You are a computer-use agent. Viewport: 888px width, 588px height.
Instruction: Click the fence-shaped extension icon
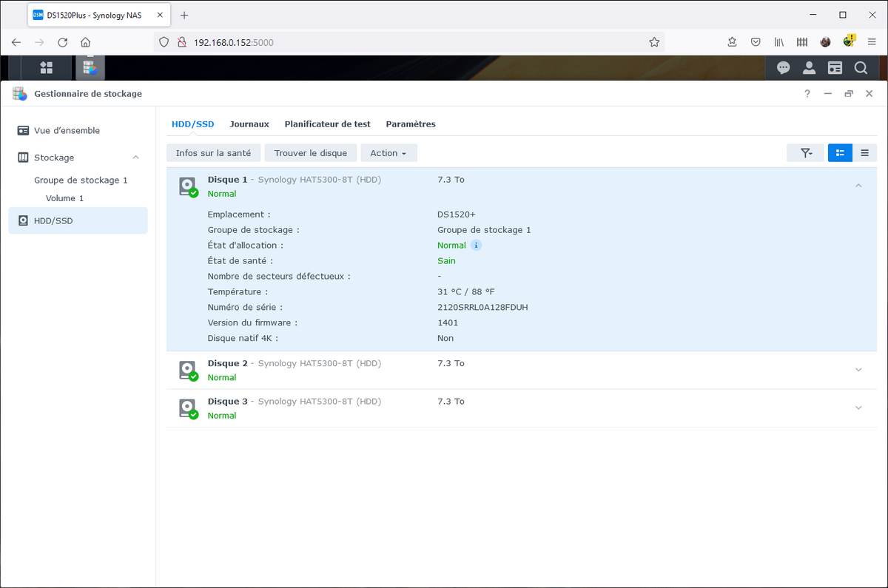coord(802,42)
